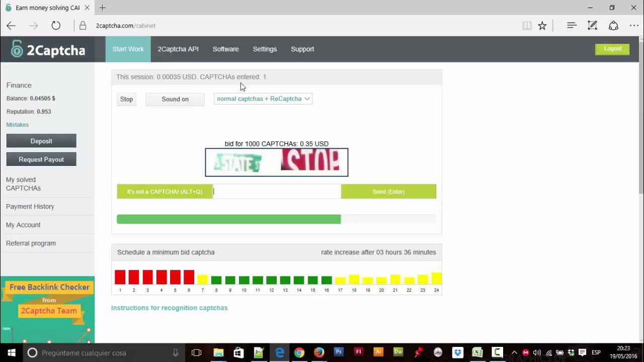Image resolution: width=644 pixels, height=362 pixels.
Task: Open reading view
Action: [x=527, y=26]
